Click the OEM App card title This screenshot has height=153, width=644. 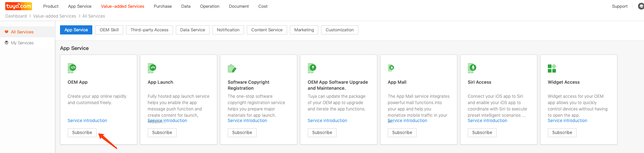[x=78, y=82]
